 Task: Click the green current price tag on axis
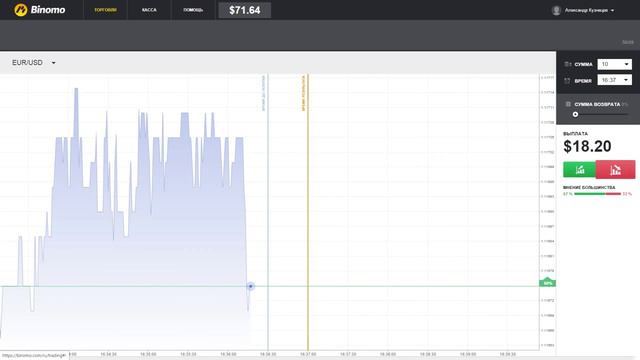pos(547,282)
